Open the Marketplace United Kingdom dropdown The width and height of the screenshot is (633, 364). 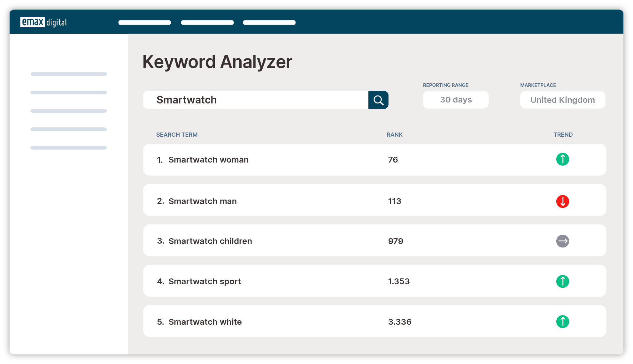pyautogui.click(x=562, y=100)
